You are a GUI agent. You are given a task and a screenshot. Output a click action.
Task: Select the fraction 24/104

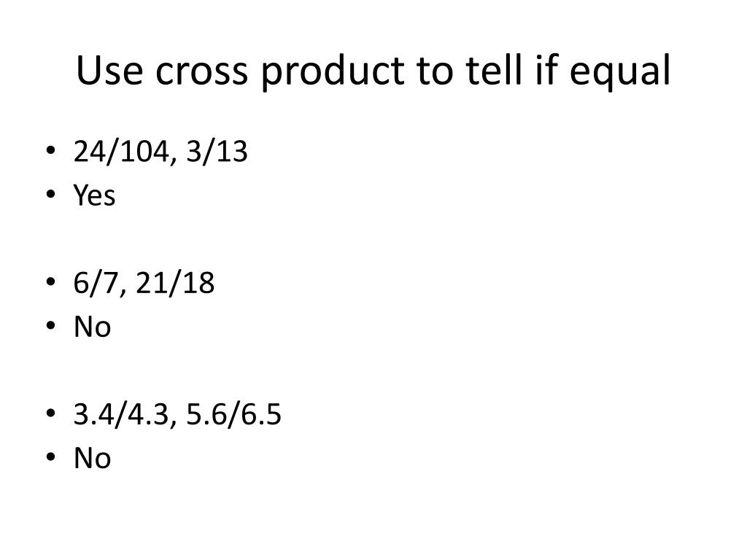122,152
